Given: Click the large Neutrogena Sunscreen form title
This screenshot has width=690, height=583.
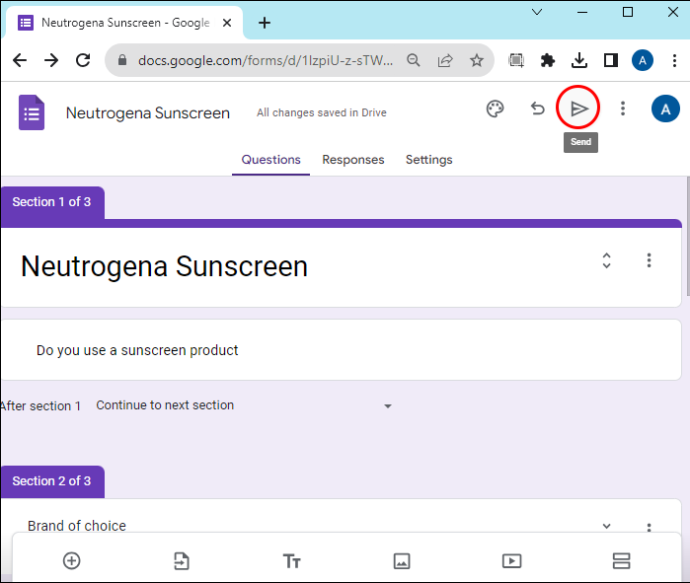Looking at the screenshot, I should [164, 267].
